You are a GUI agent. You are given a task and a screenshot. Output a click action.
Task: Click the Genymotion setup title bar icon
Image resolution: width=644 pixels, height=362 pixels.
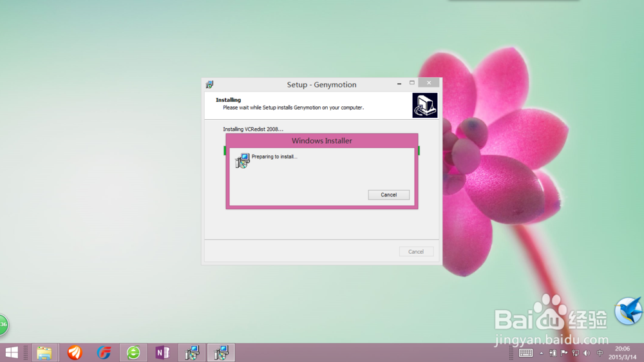209,84
